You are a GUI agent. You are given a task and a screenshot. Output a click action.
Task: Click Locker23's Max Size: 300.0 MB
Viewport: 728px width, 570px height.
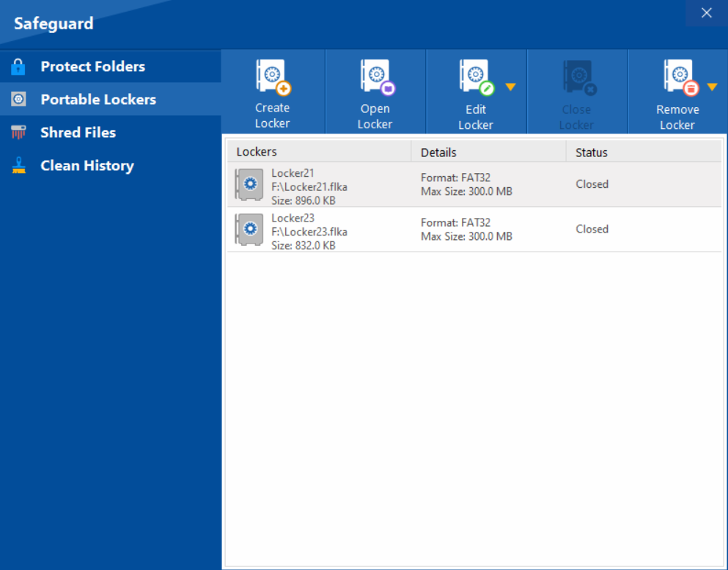(x=466, y=236)
